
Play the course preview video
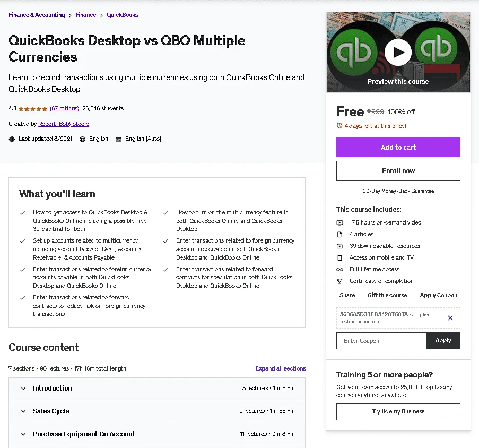pyautogui.click(x=398, y=52)
